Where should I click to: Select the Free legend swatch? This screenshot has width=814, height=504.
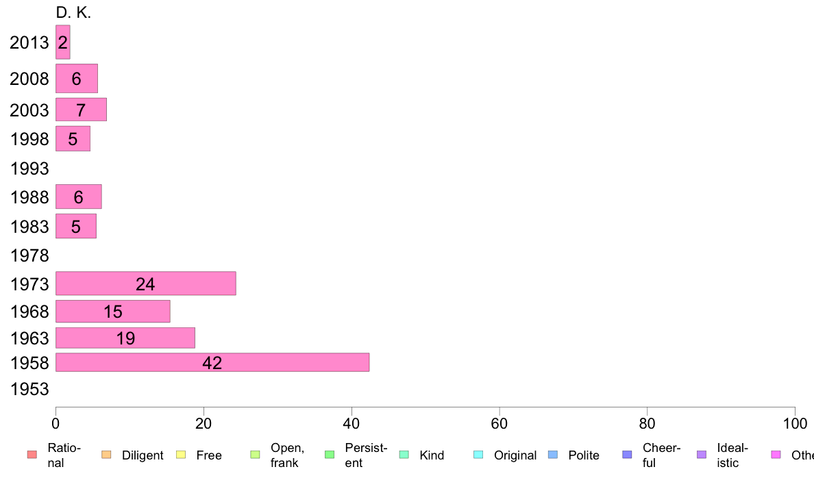coord(181,455)
